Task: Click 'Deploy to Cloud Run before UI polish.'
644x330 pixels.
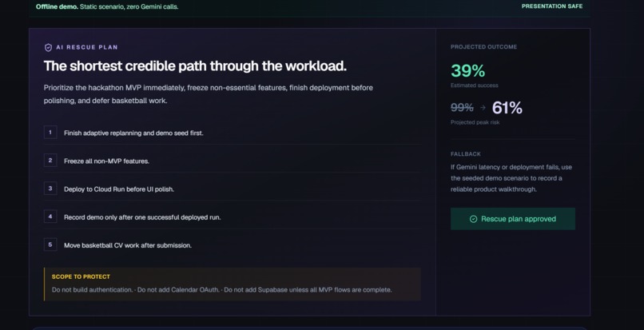Action: point(119,189)
